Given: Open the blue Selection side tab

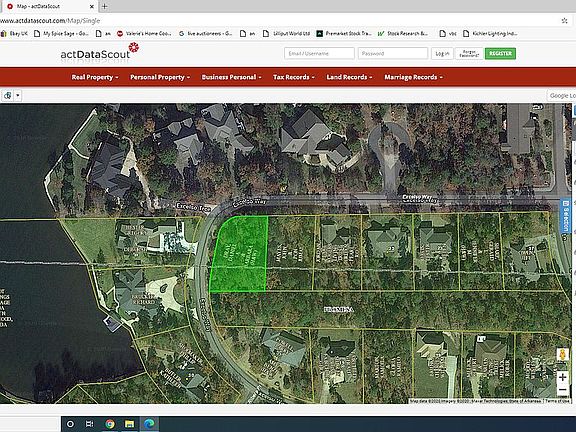Looking at the screenshot, I should click(565, 216).
